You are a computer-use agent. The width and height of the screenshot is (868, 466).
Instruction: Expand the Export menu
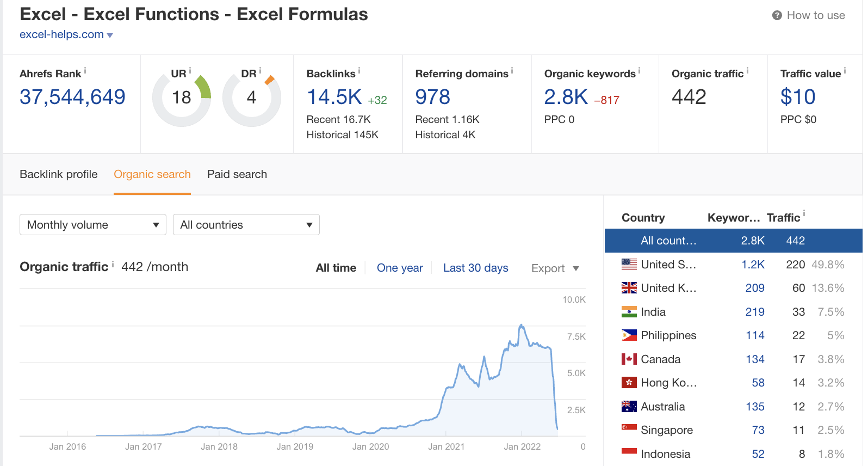pos(555,268)
